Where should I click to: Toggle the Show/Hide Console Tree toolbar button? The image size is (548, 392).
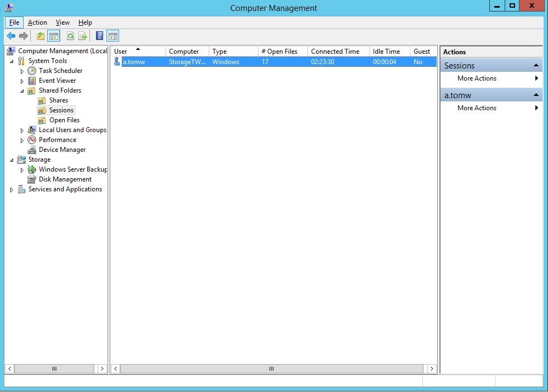coord(53,36)
